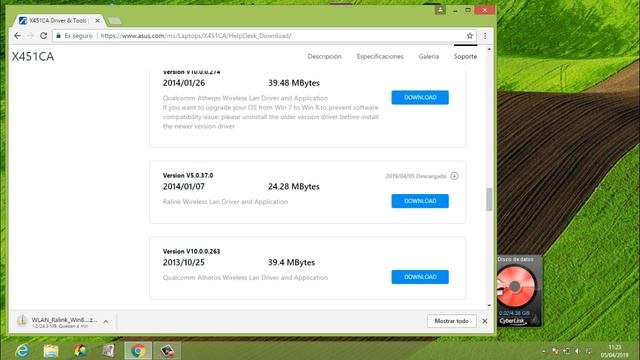Image resolution: width=640 pixels, height=360 pixels.
Task: Select the Version V10.0.0.263 text
Action: (191, 251)
